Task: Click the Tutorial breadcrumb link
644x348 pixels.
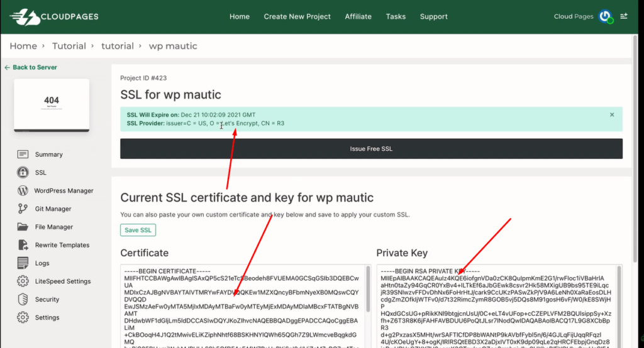Action: pyautogui.click(x=69, y=46)
